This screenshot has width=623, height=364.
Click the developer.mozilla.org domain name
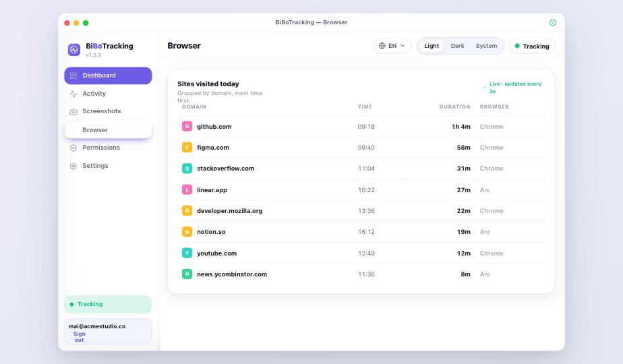[x=230, y=210]
